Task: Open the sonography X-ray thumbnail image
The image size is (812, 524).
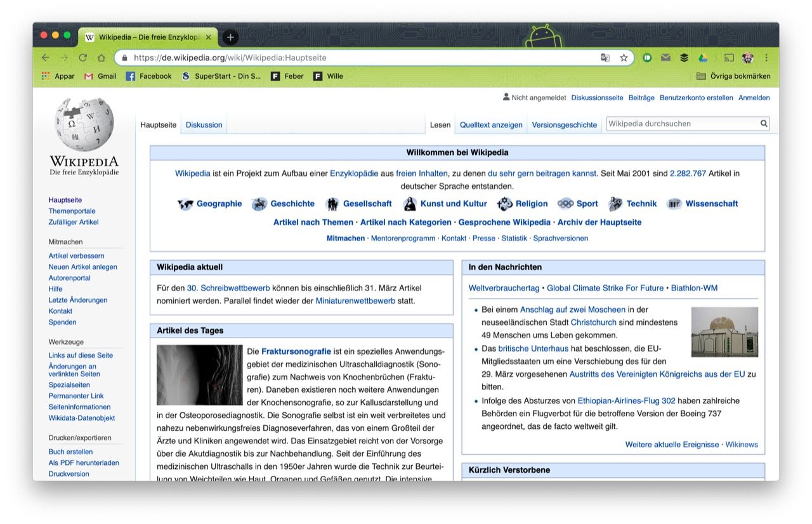Action: (200, 375)
